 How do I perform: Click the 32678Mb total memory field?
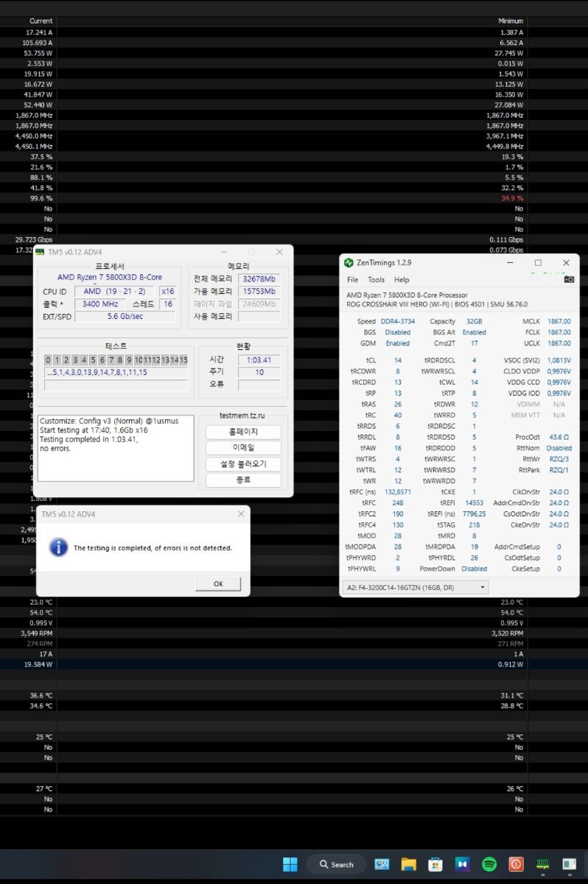pos(259,278)
